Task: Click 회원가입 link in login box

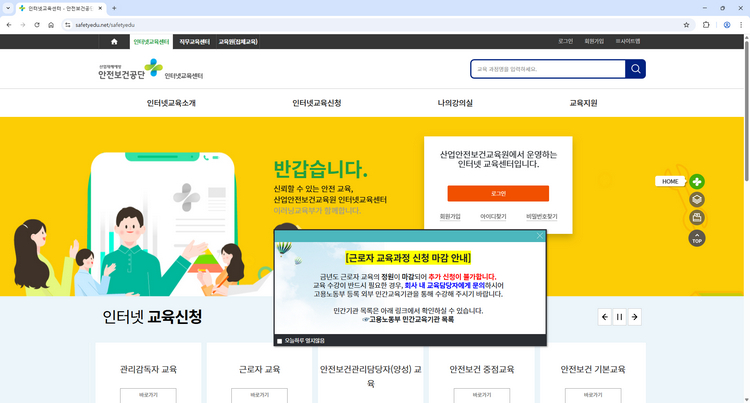Action: (x=450, y=217)
